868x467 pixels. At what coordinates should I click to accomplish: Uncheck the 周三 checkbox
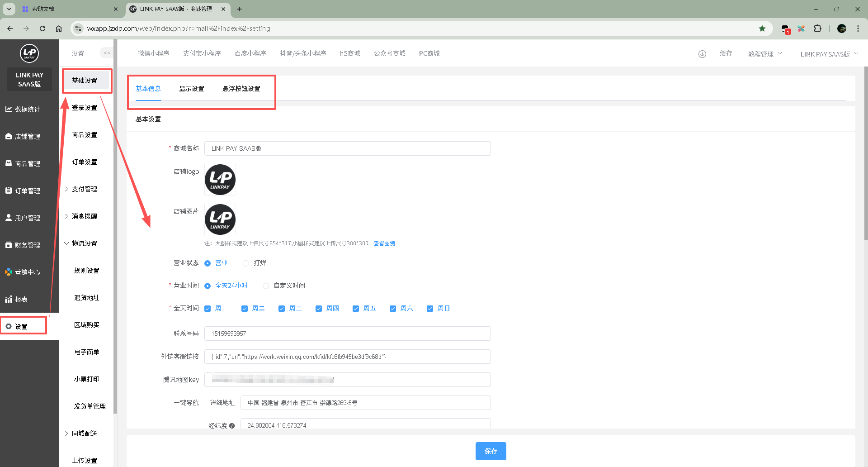pos(282,309)
